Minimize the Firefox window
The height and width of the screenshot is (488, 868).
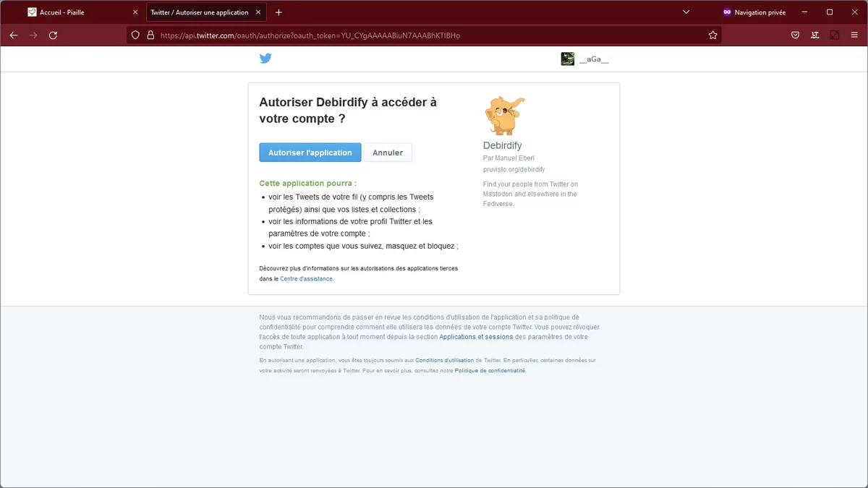click(x=804, y=12)
